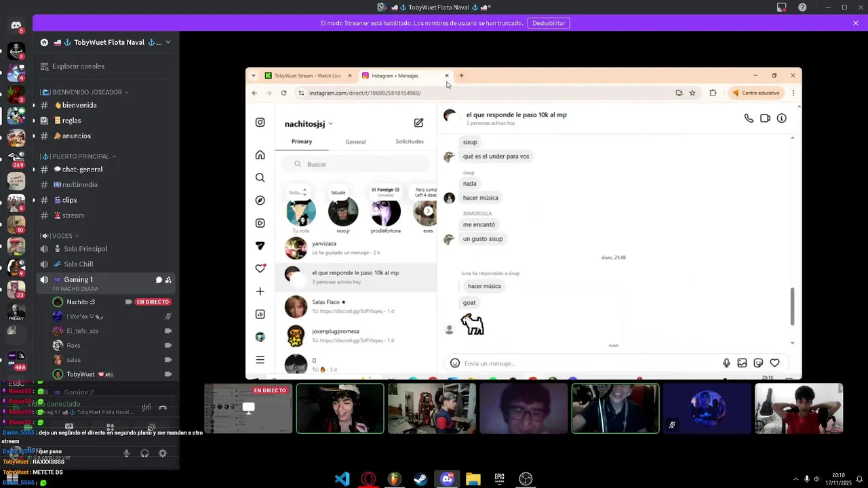
Task: Open the yanvizaza conversation
Action: tap(356, 248)
